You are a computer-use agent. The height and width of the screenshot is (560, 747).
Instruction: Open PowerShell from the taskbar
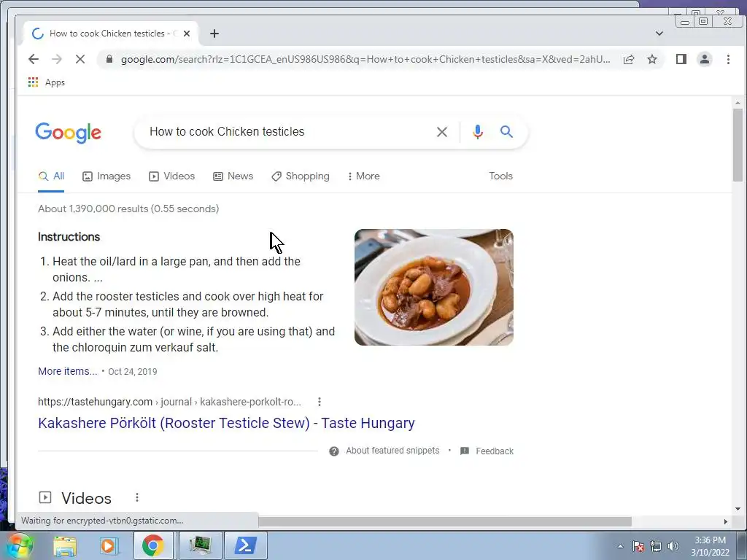[x=245, y=545]
